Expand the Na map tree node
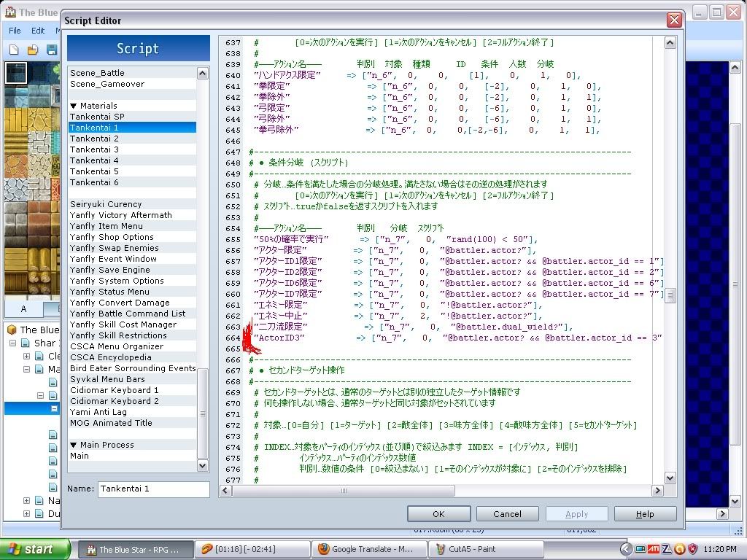The width and height of the screenshot is (747, 560). (27, 501)
